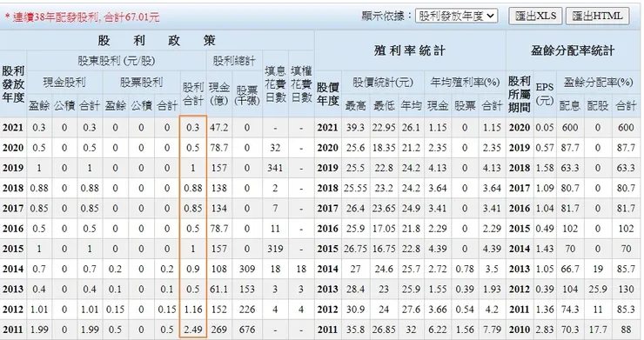The width and height of the screenshot is (644, 340).
Task: Click the 319 fill-dividend days cell
Action: tap(275, 249)
